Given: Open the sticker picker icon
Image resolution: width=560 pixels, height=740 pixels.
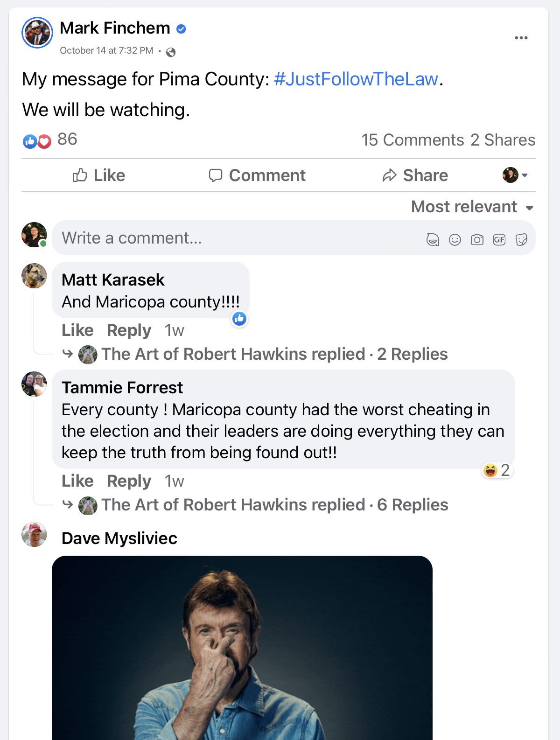Looking at the screenshot, I should (521, 240).
